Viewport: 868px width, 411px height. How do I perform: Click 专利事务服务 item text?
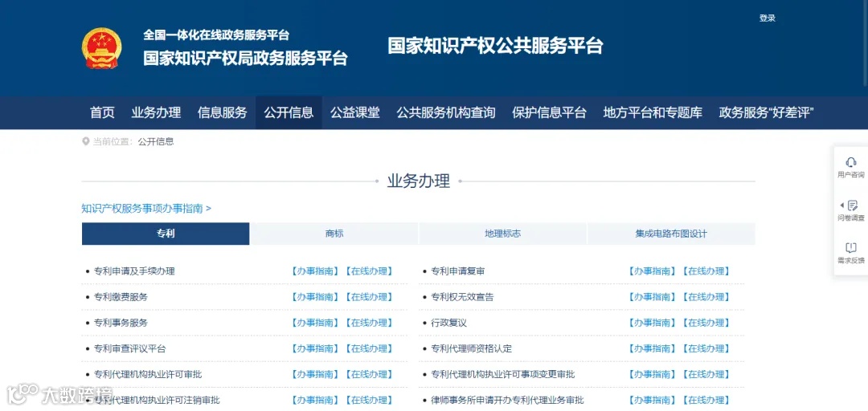[x=121, y=323]
